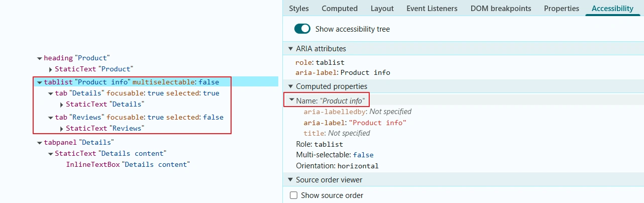Collapse the tablist "Product info" node arrow

tap(40, 82)
